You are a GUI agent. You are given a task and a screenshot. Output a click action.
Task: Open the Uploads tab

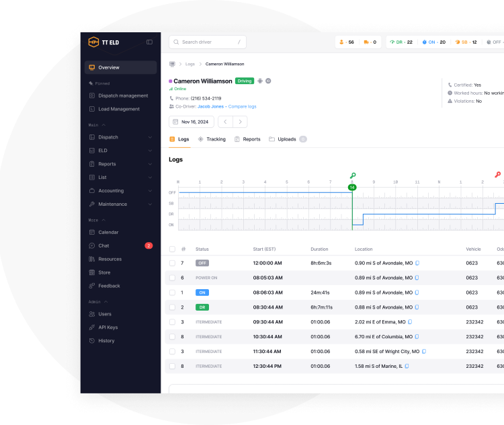click(x=287, y=139)
